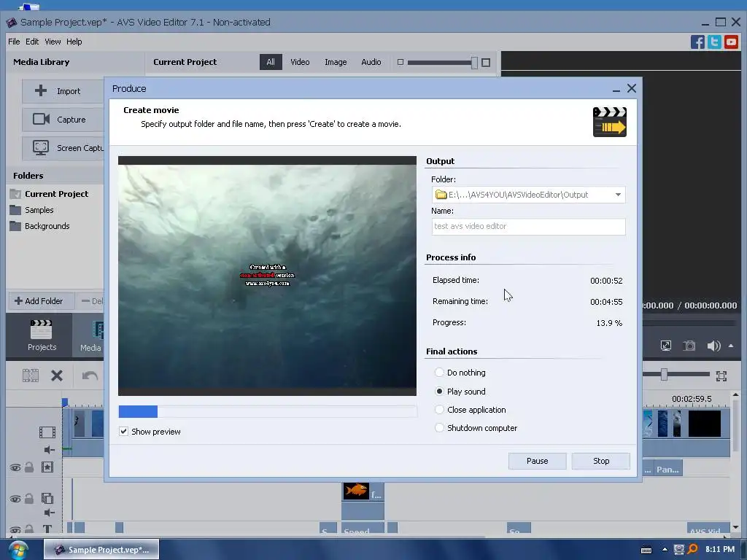Click the video overlay track icon
747x560 pixels.
[x=47, y=499]
